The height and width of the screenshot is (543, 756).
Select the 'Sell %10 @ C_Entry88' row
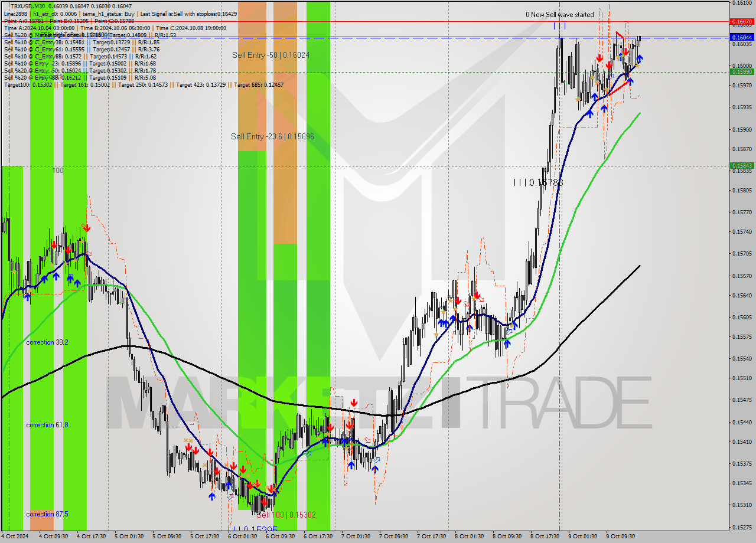point(80,56)
